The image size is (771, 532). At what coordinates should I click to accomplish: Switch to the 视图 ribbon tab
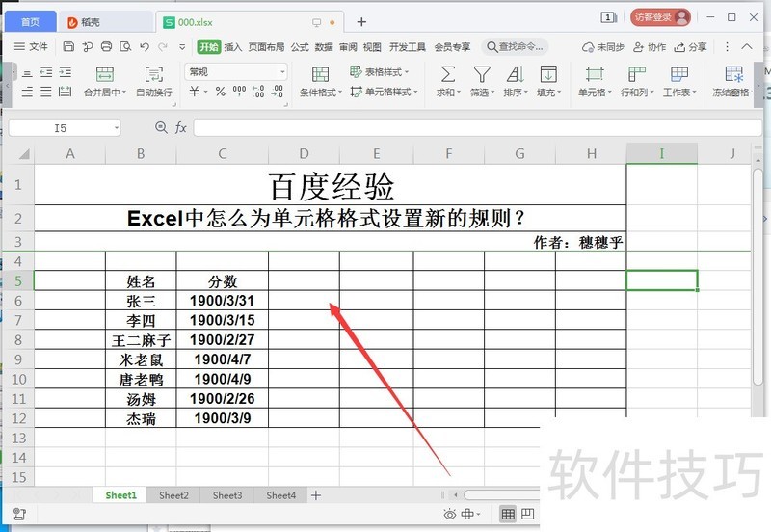pos(372,46)
